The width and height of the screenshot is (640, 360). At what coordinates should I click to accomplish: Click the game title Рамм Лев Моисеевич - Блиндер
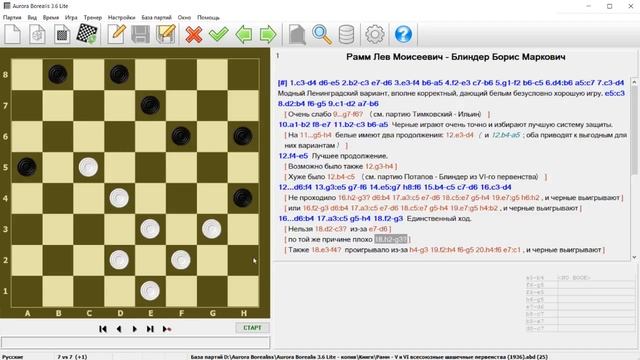pos(456,57)
